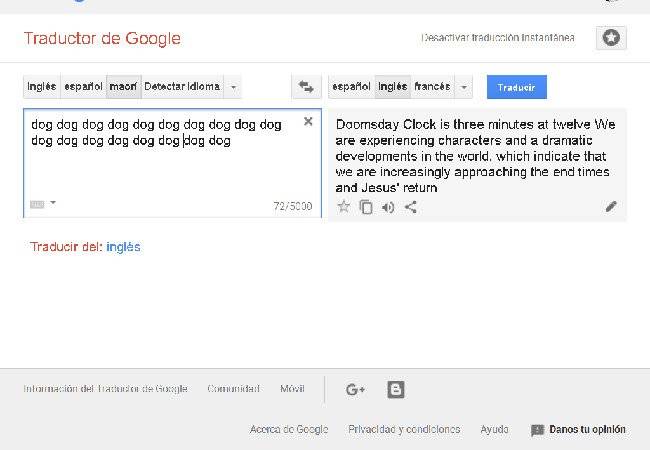Click Traductor de Google logo
Screen dimensions: 650x450
[102, 38]
